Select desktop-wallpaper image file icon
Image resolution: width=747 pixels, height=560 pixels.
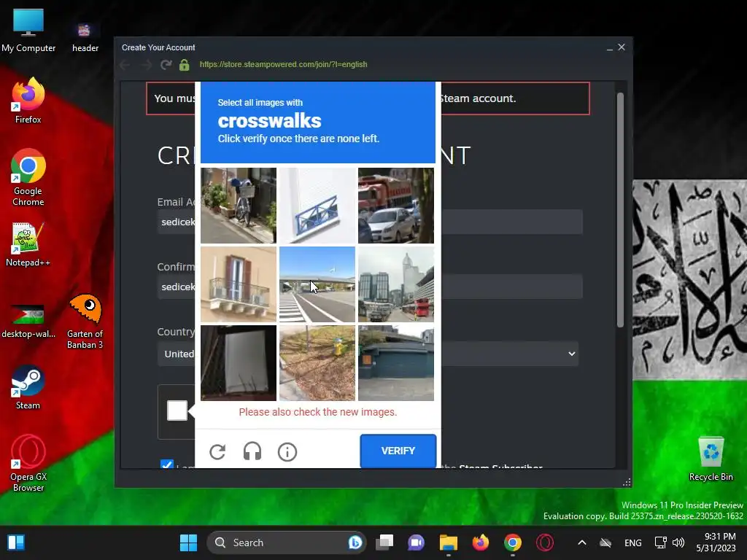tap(28, 320)
